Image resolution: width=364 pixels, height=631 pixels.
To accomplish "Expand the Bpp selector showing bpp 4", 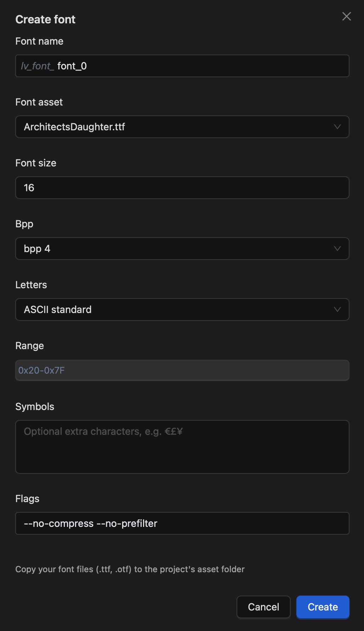I will (182, 249).
